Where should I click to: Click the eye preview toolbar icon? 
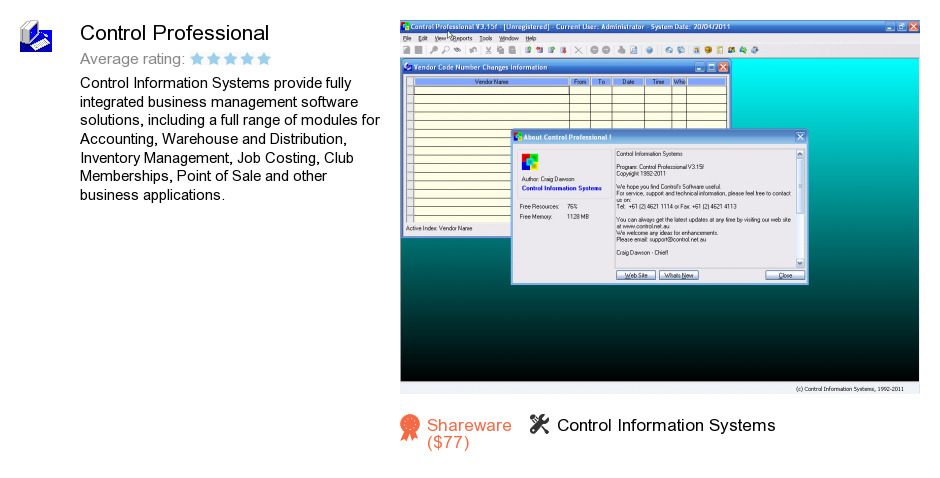coord(457,50)
